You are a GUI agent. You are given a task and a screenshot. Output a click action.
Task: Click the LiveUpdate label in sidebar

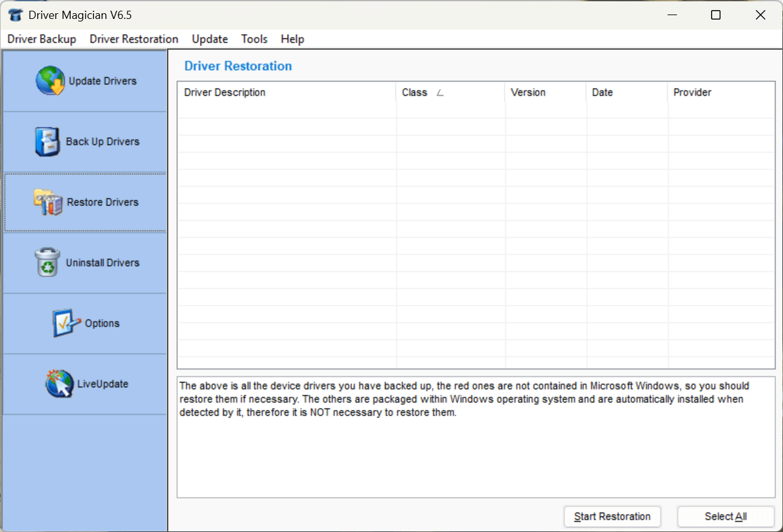[x=103, y=384]
